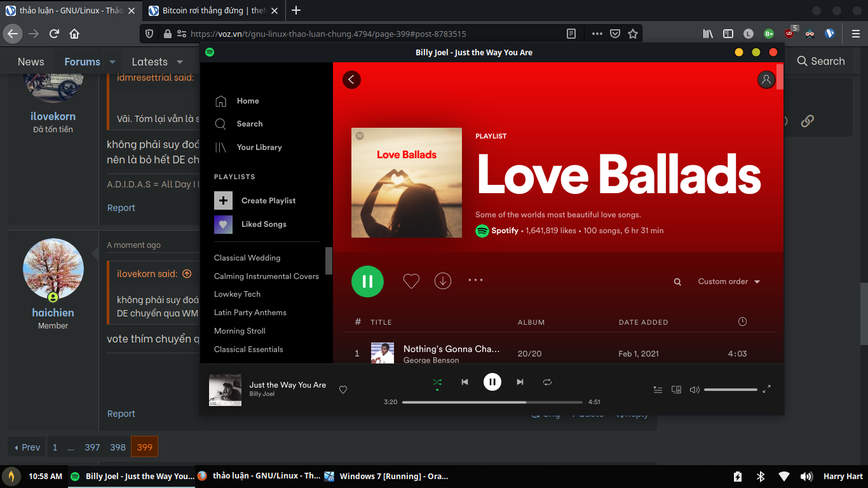
Task: Pause the playlist with the green button
Action: pos(367,281)
